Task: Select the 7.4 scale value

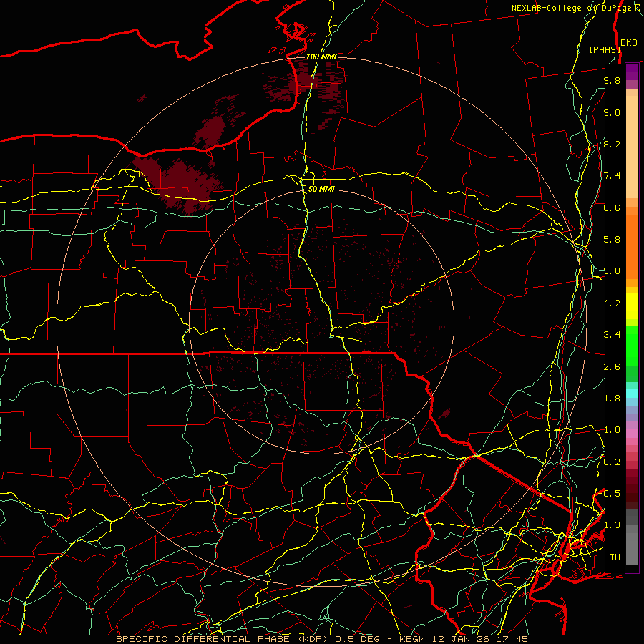Action: pyautogui.click(x=612, y=176)
